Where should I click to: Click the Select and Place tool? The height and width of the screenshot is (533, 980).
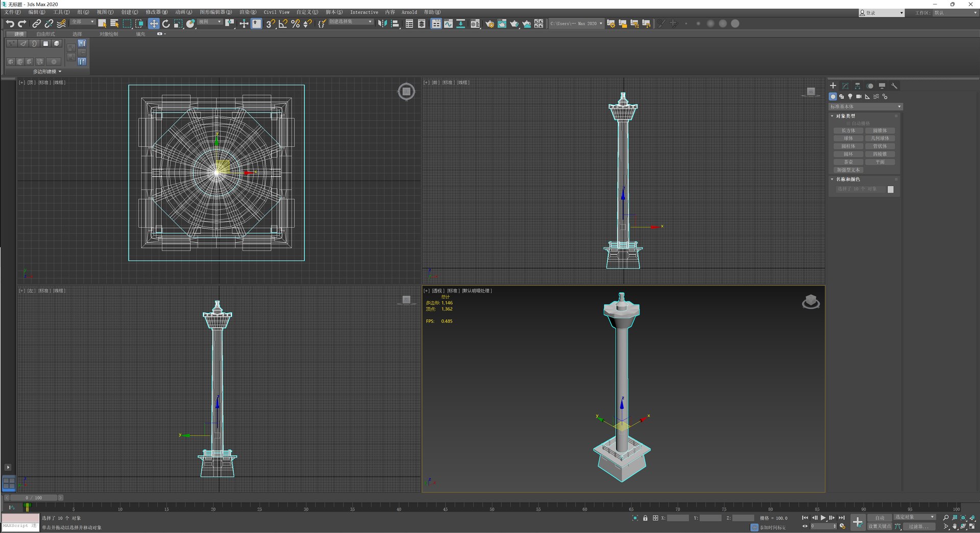click(190, 23)
